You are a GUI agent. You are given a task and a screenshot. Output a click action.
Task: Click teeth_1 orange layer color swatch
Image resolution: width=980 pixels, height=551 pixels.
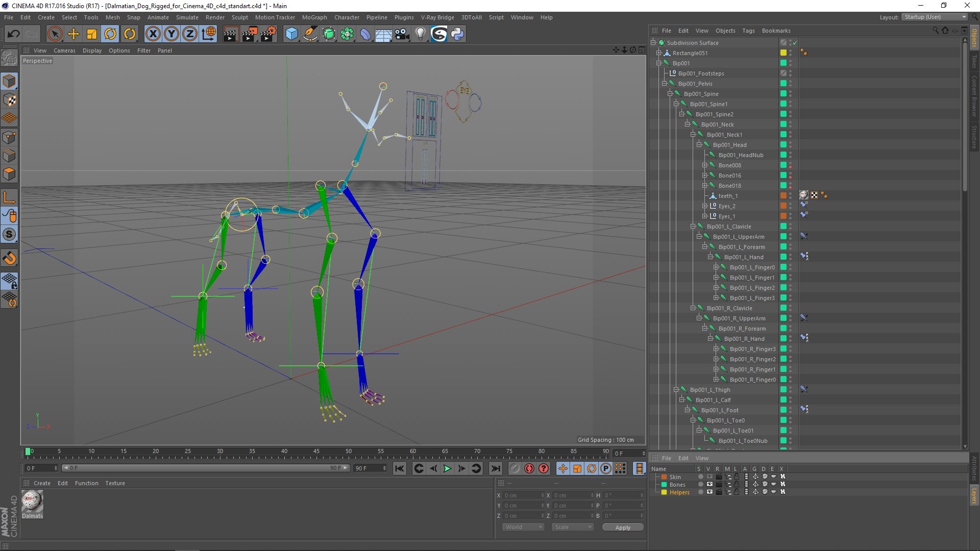783,196
